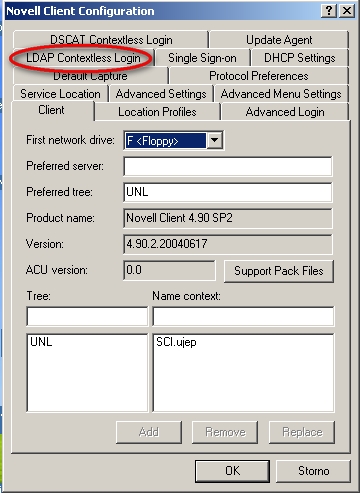This screenshot has width=360, height=493.
Task: Click the ACU version field
Action: click(169, 270)
